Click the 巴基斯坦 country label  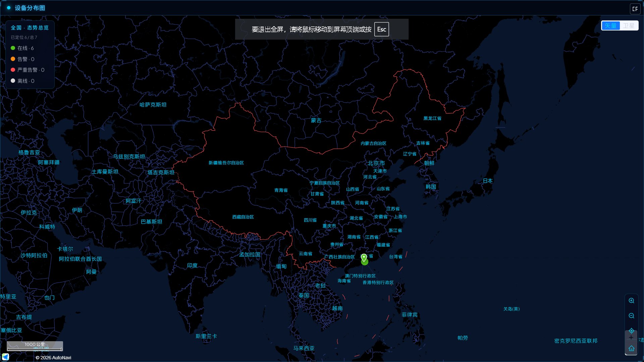[x=151, y=222]
